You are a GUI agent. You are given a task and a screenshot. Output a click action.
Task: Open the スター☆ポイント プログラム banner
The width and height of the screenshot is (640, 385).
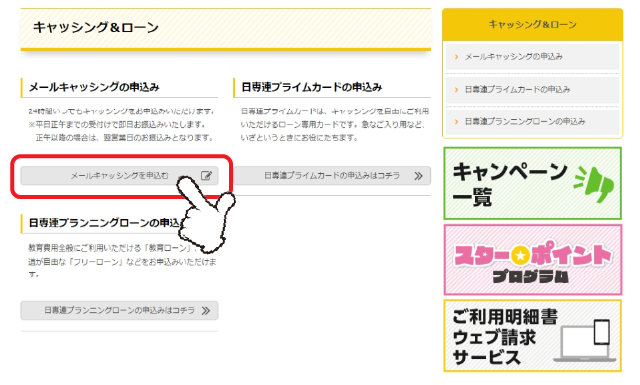click(533, 260)
